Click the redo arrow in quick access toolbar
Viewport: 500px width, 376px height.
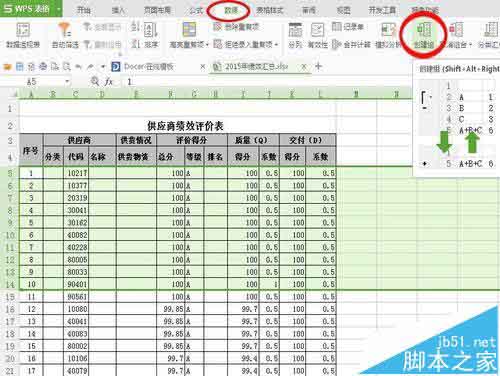point(90,67)
